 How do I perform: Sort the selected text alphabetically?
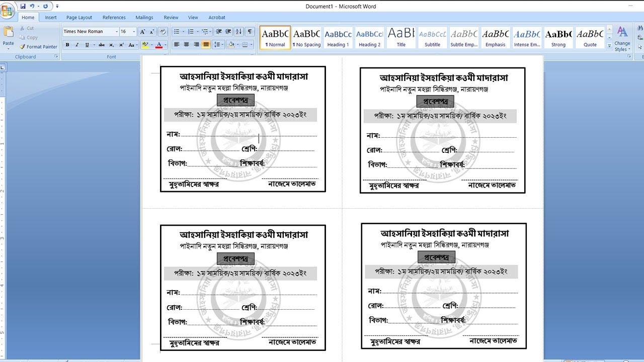point(238,32)
